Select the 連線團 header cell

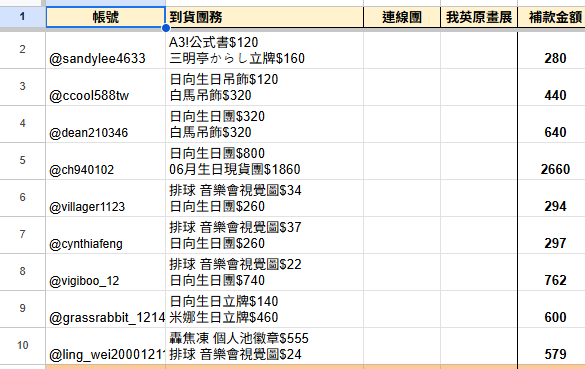(x=402, y=17)
